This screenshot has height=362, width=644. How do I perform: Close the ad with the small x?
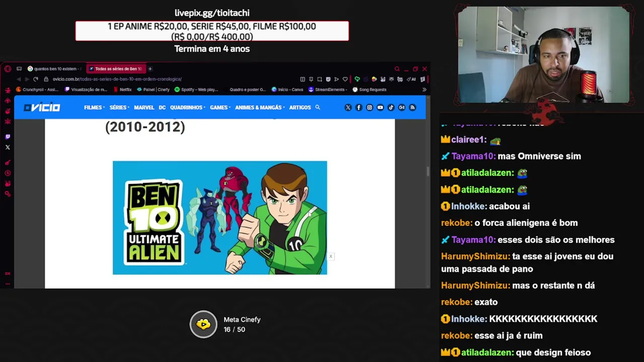[331, 256]
